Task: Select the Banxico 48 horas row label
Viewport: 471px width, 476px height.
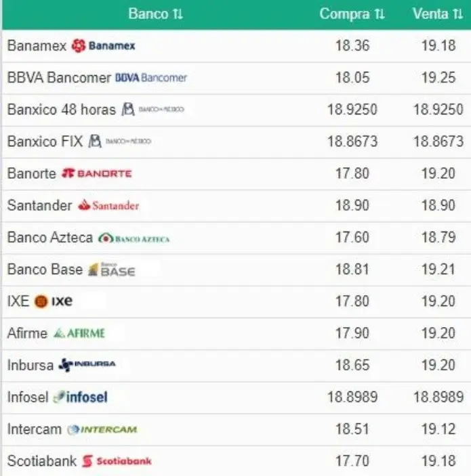Action: pyautogui.click(x=62, y=110)
